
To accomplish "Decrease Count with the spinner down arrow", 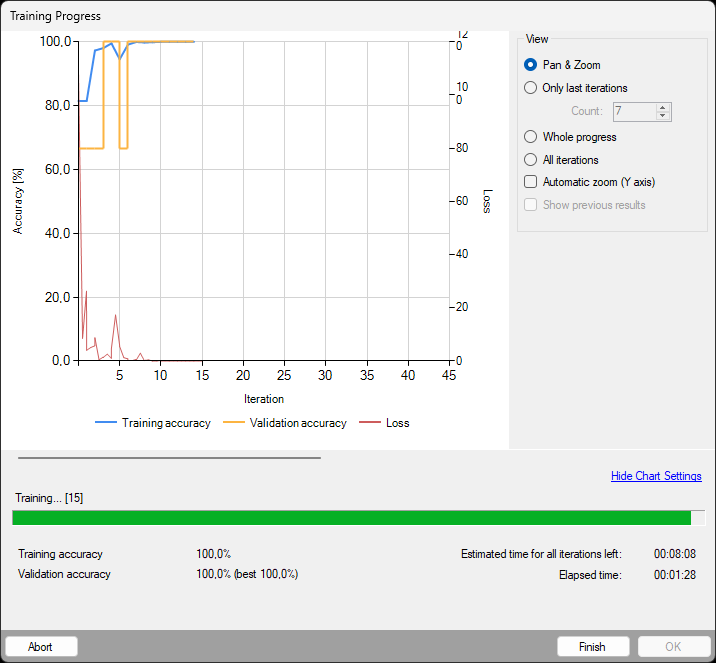I will coord(662,116).
